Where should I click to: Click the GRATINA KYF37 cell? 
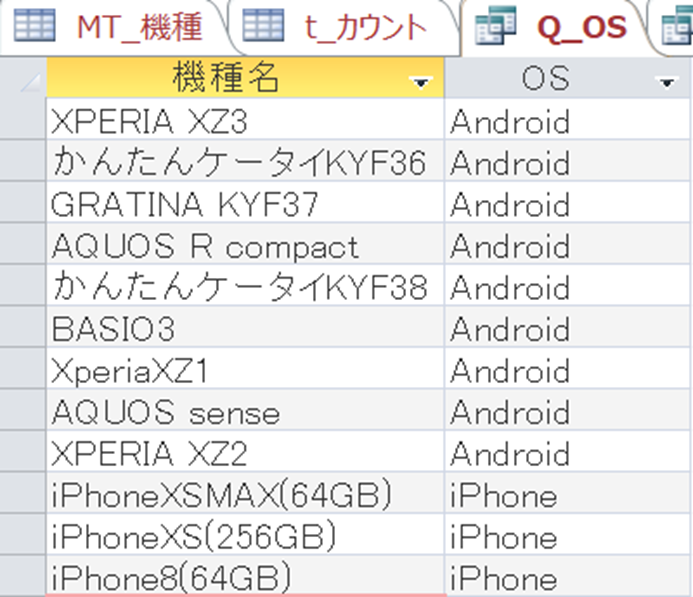[245, 204]
